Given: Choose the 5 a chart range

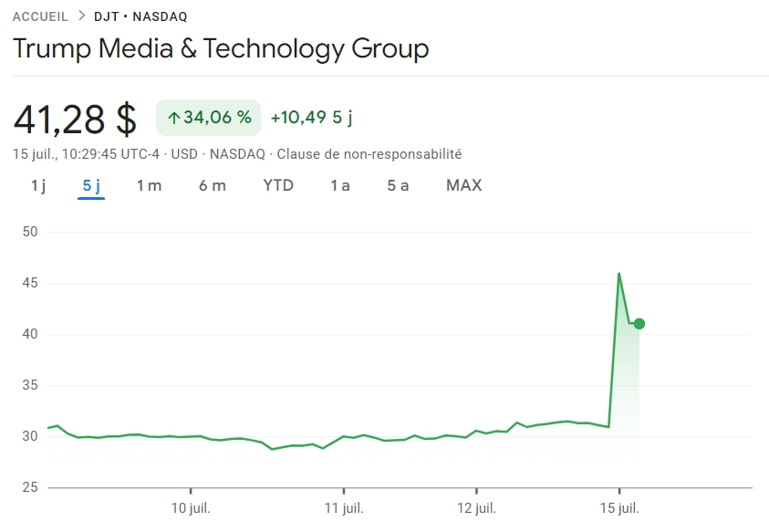Looking at the screenshot, I should coord(398,185).
